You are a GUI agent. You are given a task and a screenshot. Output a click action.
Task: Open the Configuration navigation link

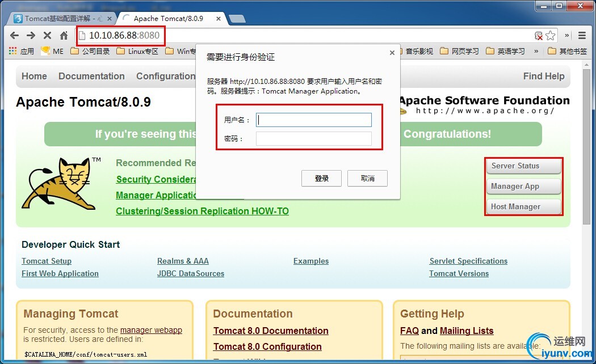point(166,77)
